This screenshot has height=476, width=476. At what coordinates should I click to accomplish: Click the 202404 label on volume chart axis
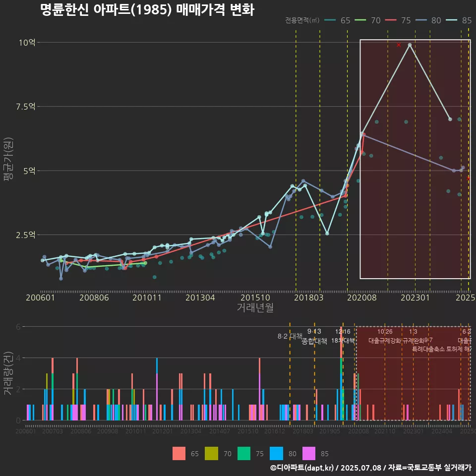click(442, 431)
